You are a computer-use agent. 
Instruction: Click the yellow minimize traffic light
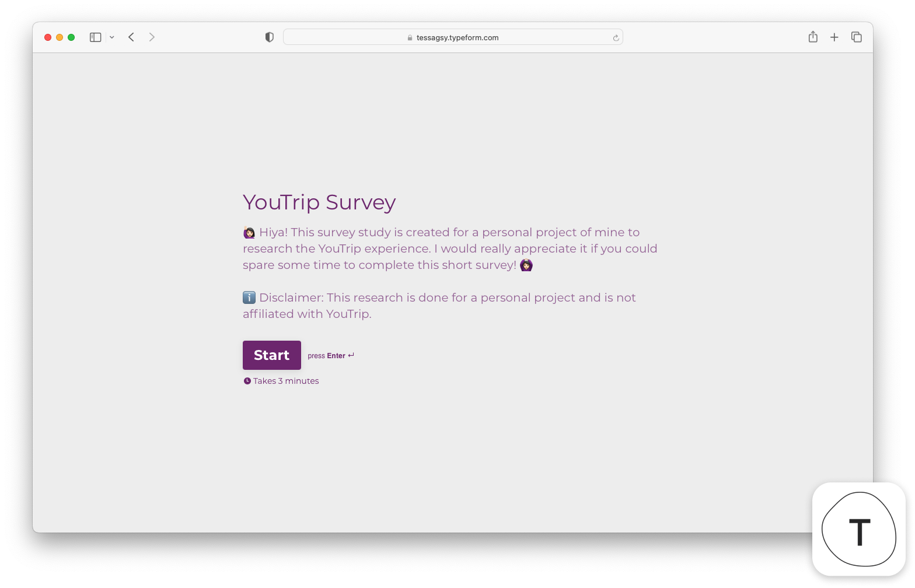59,37
